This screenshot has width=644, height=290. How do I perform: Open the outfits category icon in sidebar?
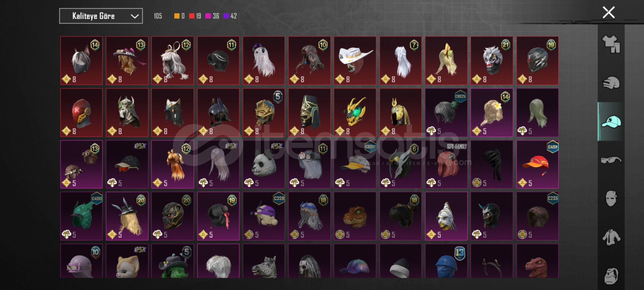point(611,44)
